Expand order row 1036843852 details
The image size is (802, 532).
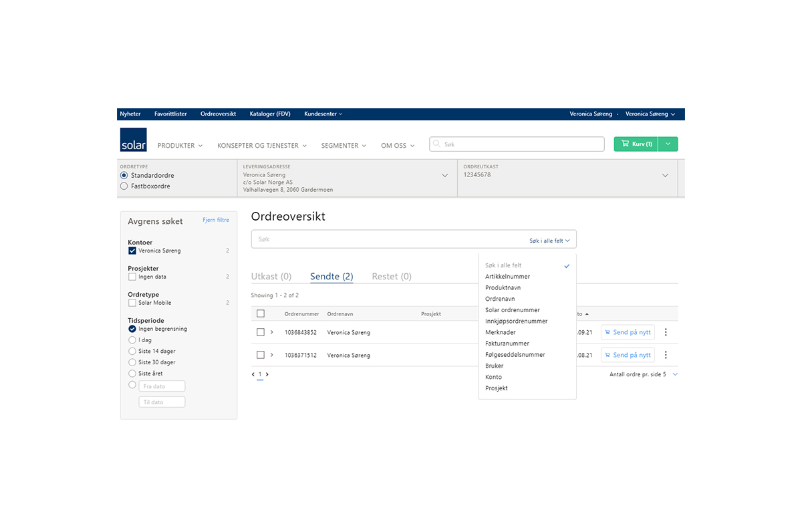pyautogui.click(x=272, y=332)
